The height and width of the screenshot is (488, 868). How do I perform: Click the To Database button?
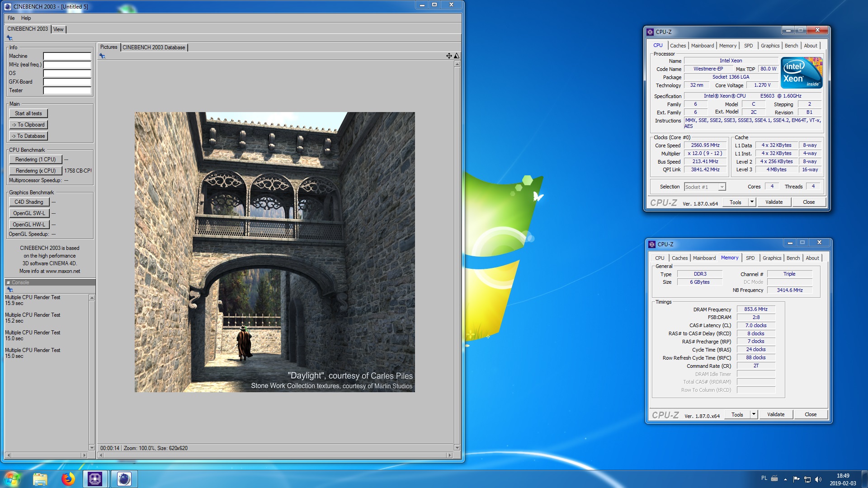pyautogui.click(x=28, y=136)
